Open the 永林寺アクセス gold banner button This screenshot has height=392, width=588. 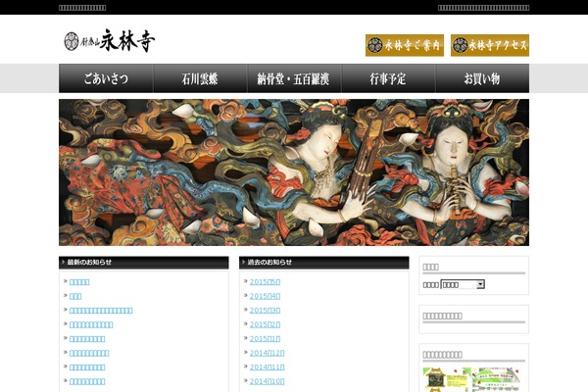click(490, 45)
